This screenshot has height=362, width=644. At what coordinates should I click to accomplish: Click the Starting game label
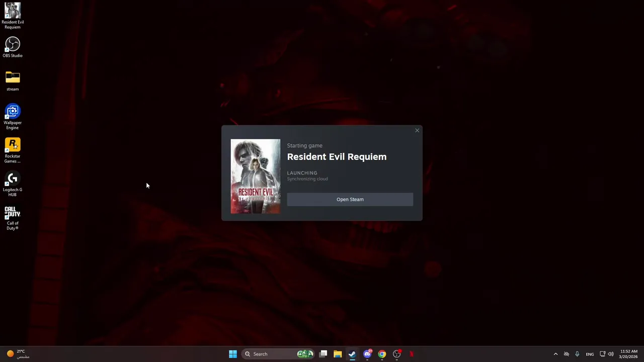click(304, 146)
